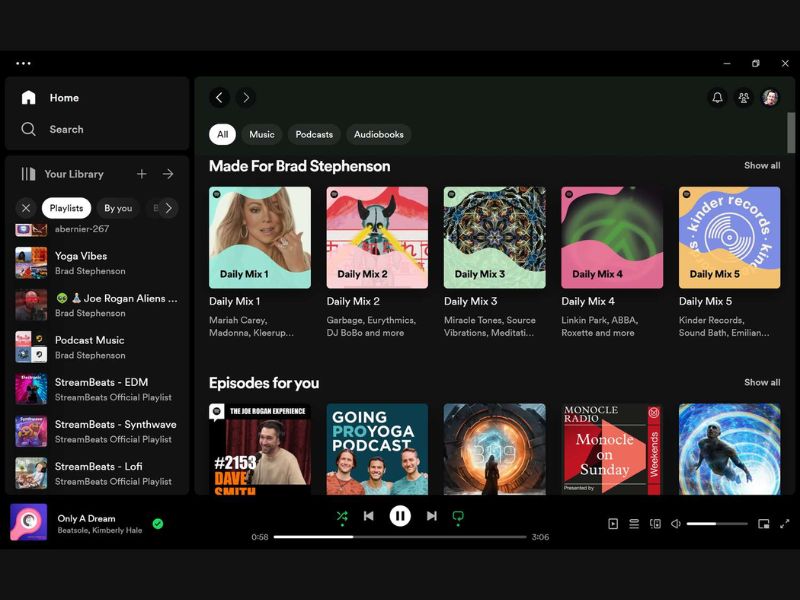800x600 pixels.
Task: Open StreamBeats - EDM playlist
Action: click(x=97, y=389)
